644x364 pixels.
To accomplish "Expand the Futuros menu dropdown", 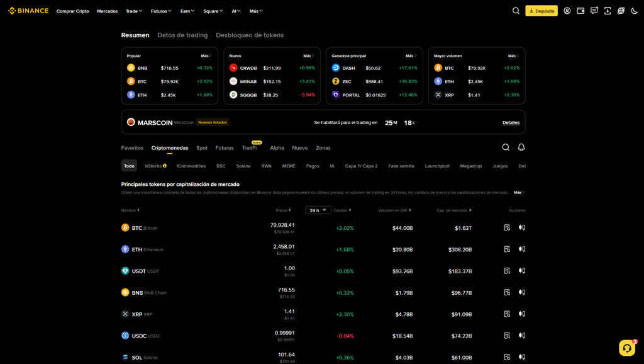I will [161, 11].
